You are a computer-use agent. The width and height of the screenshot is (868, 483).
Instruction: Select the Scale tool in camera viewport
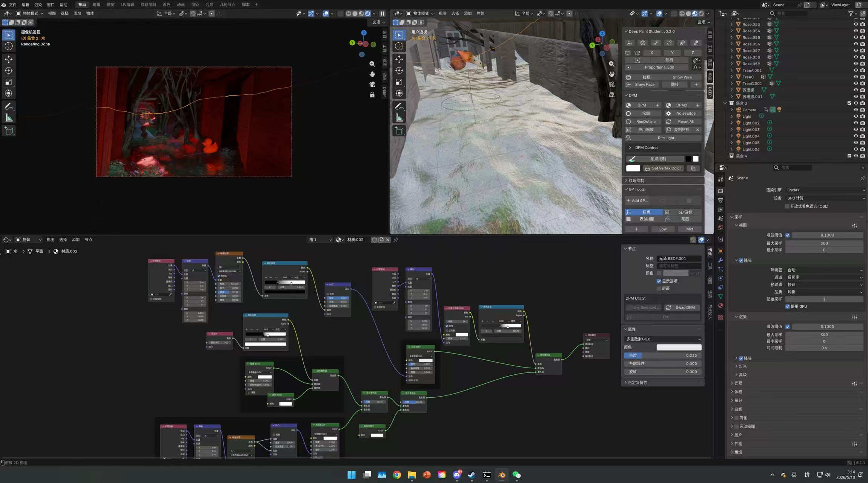[9, 82]
